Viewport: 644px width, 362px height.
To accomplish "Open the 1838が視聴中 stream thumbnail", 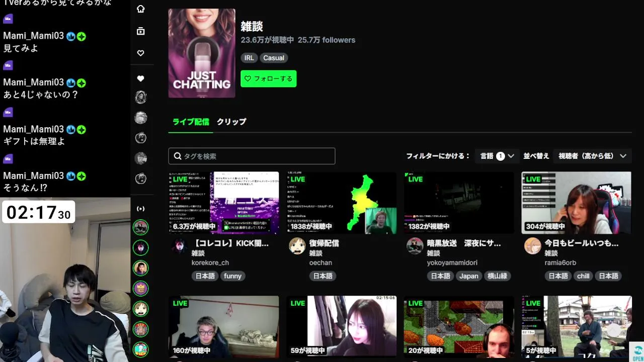I will (x=341, y=203).
